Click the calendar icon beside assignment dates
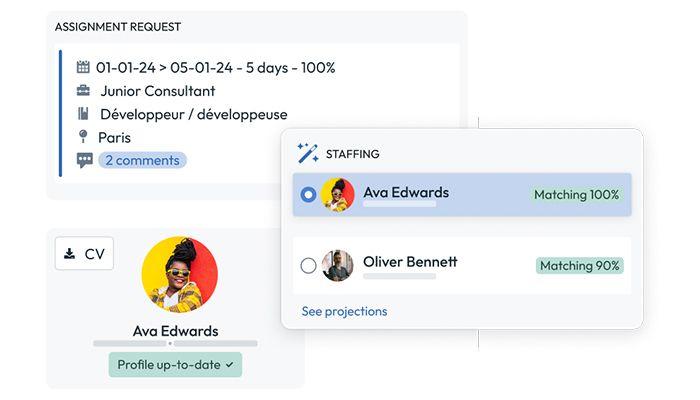Viewport: 700px width, 400px height. tap(83, 67)
